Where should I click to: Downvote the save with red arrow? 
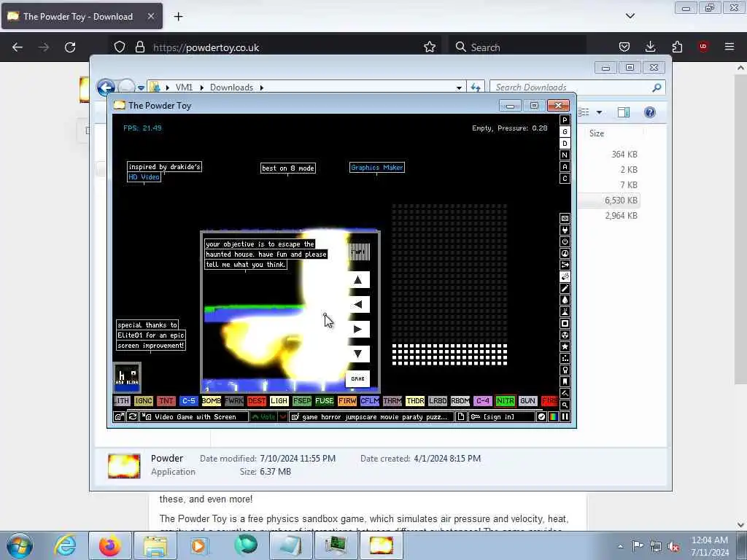(x=282, y=416)
